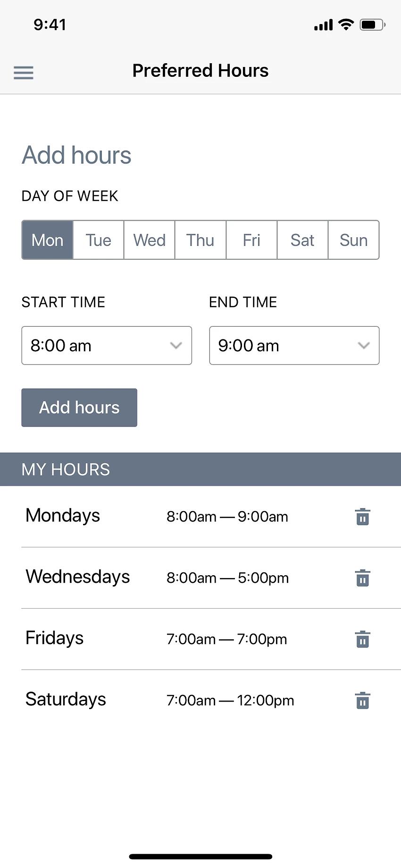Viewport: 401px width, 868px height.
Task: Switch day selection to Fri
Action: 251,240
